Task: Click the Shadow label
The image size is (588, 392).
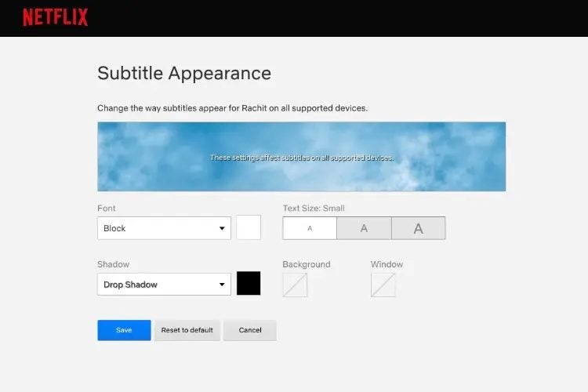Action: pos(113,264)
